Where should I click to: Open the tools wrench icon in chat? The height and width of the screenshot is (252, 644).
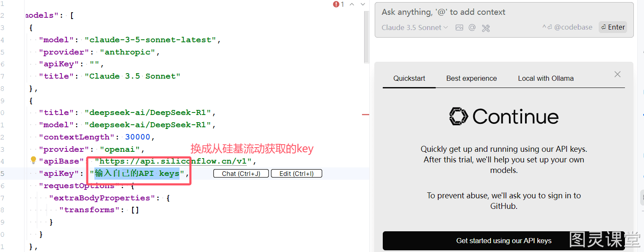pyautogui.click(x=486, y=28)
